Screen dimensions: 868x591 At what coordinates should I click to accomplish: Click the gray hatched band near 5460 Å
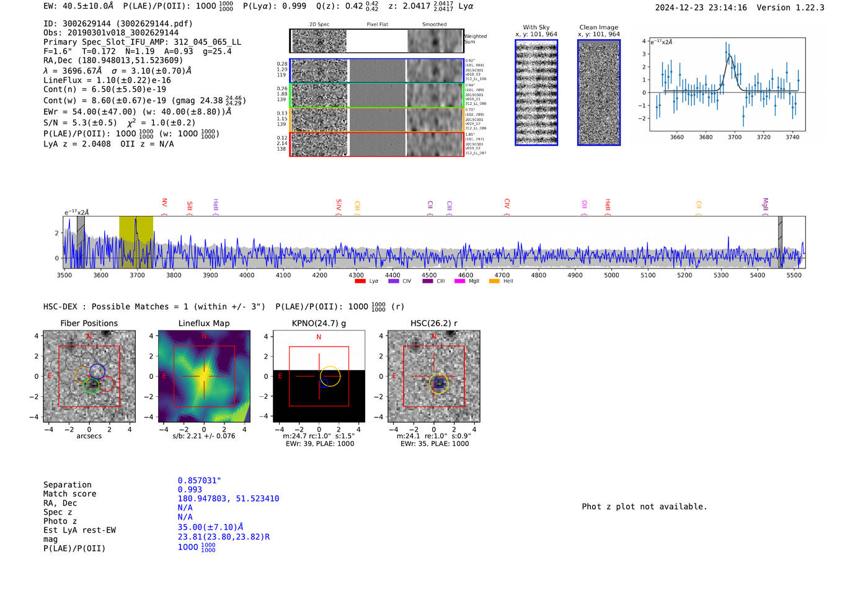tap(780, 242)
